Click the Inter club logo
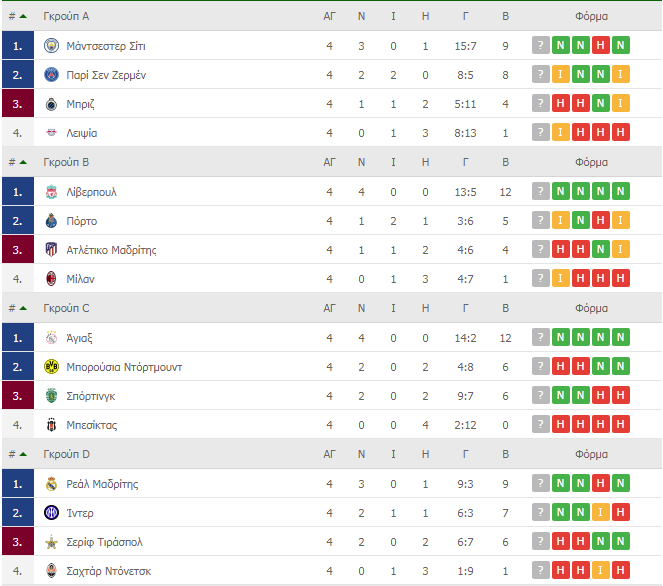Viewport: 663px width, 586px height. point(52,513)
